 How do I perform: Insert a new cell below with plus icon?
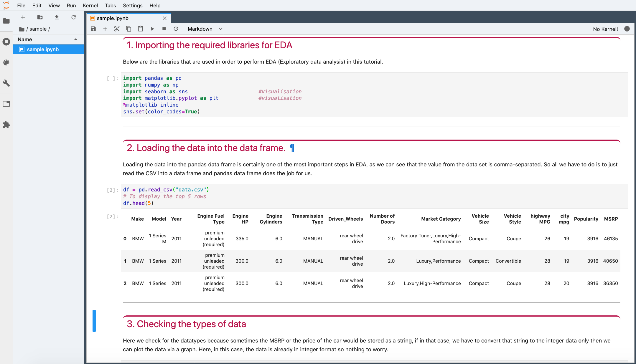coord(105,29)
